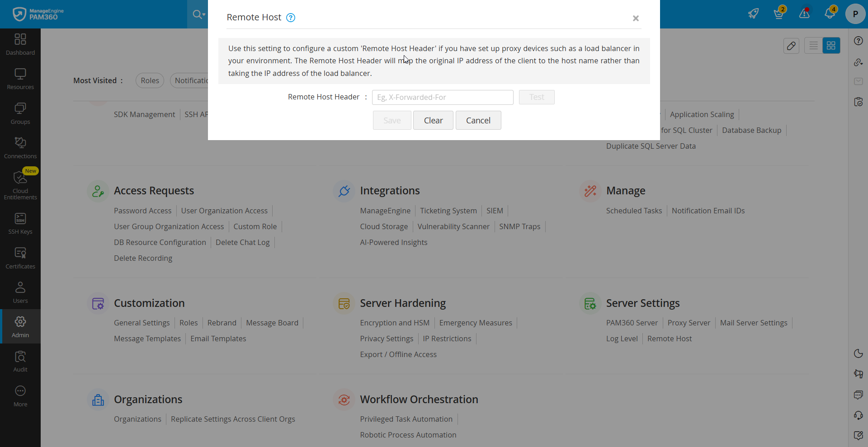This screenshot has height=447, width=868.
Task: Click the help icon beside Remote Host title
Action: click(291, 18)
